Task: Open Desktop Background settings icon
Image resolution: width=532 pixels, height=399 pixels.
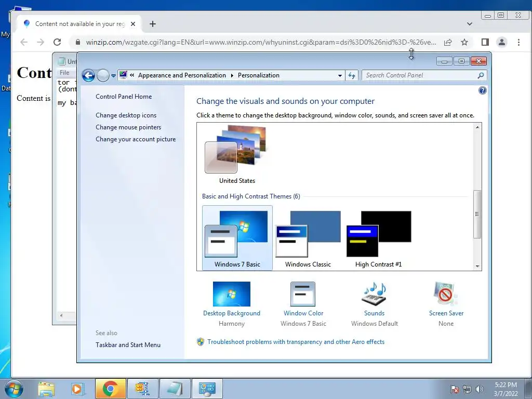Action: [x=232, y=294]
